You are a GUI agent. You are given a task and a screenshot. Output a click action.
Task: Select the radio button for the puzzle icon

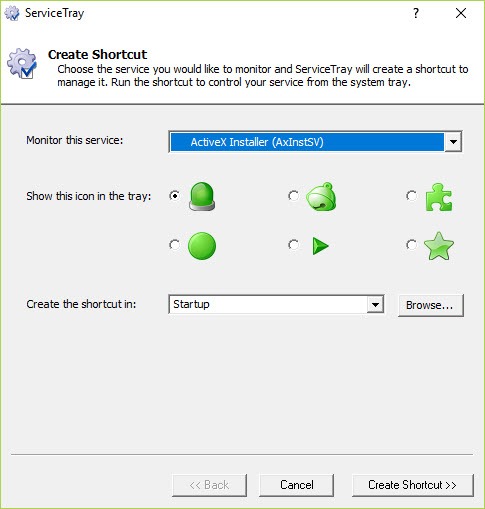tap(412, 196)
